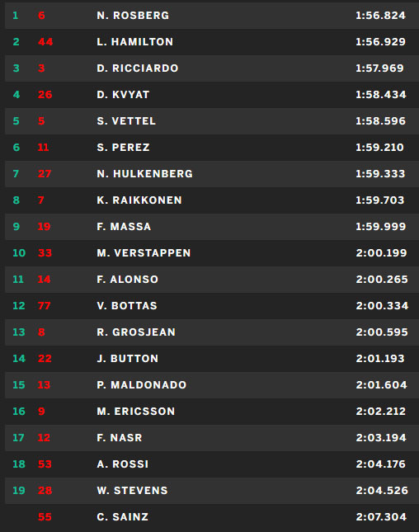419x532 pixels.
Task: Click F. Nasr's lap time 2:03.194
Action: [381, 438]
